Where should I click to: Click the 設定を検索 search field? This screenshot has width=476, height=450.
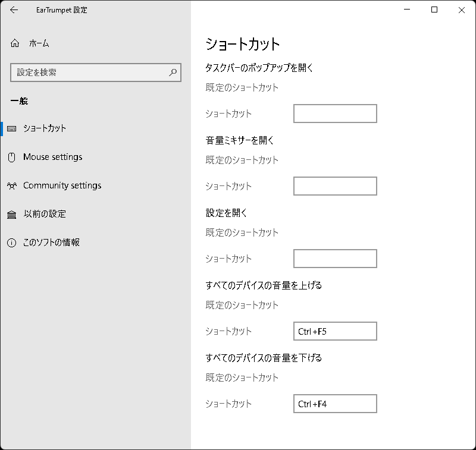[89, 72]
